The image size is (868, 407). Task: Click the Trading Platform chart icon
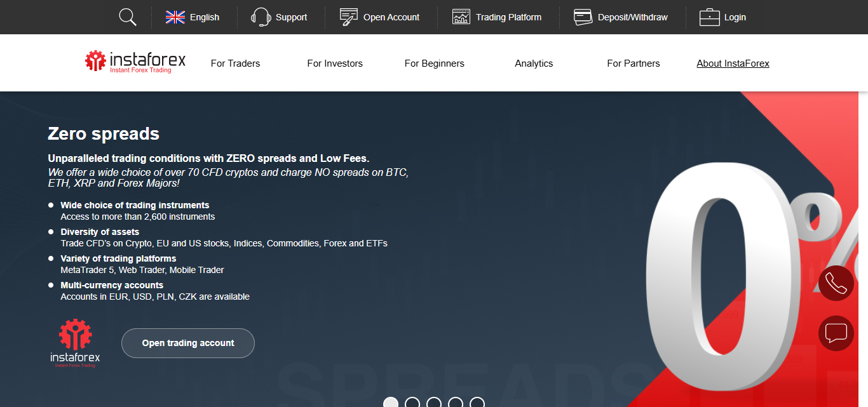(x=461, y=17)
